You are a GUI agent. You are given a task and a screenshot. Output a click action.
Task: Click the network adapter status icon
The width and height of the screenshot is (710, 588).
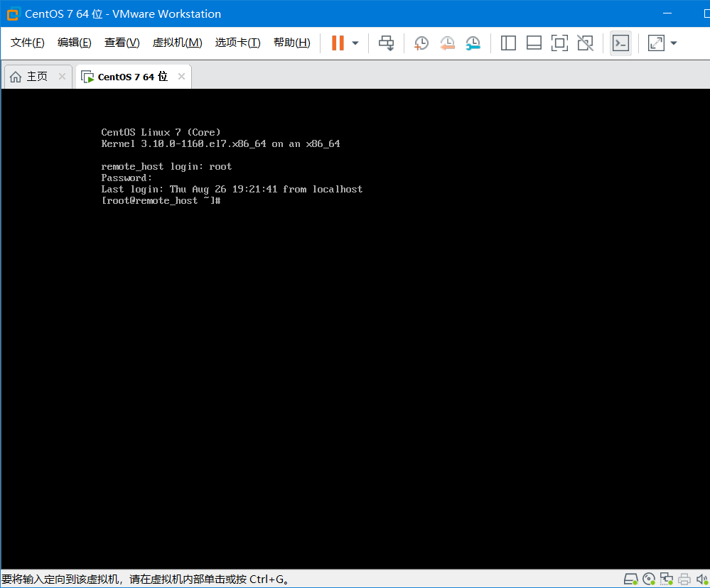click(x=667, y=579)
